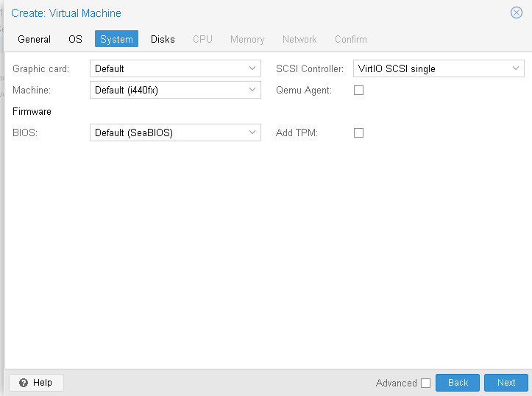532x396 pixels.
Task: Close the Create Virtual Machine dialog
Action: point(516,13)
